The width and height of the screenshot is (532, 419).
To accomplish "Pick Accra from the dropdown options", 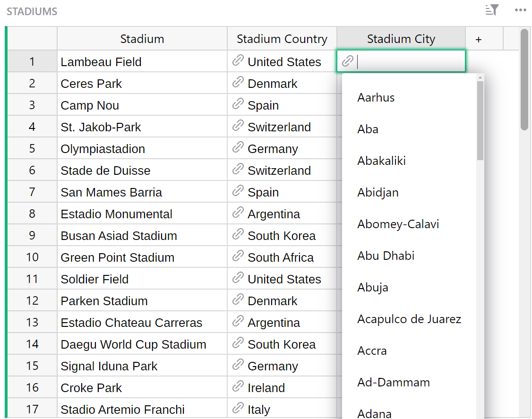I will [x=371, y=351].
